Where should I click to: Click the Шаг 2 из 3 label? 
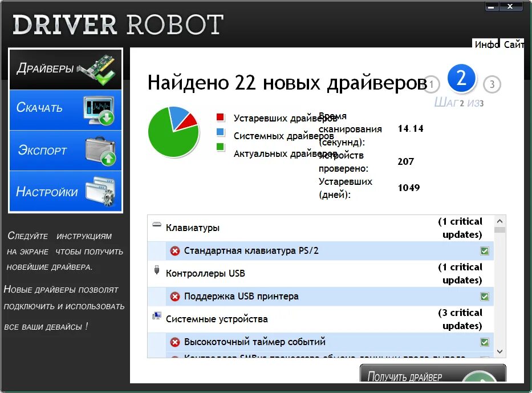(459, 103)
